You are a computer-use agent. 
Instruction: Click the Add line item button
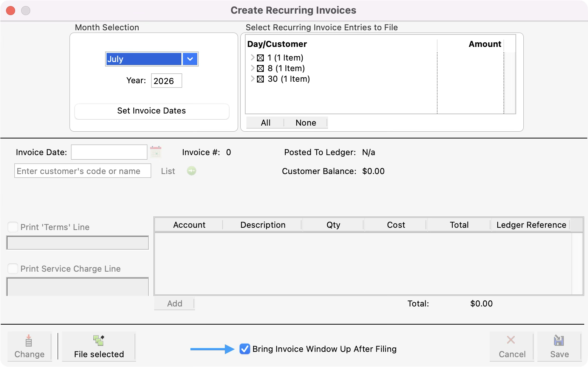pyautogui.click(x=175, y=303)
